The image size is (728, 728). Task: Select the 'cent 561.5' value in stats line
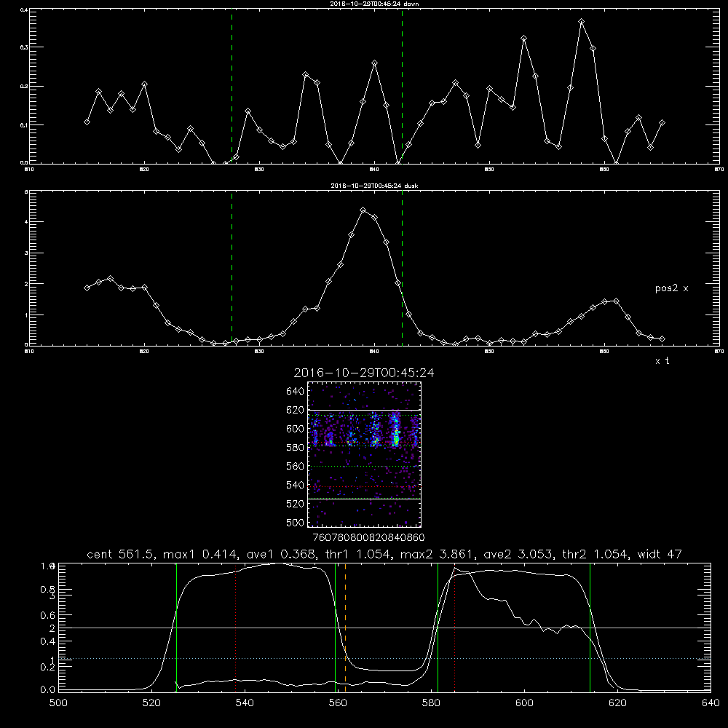click(121, 554)
